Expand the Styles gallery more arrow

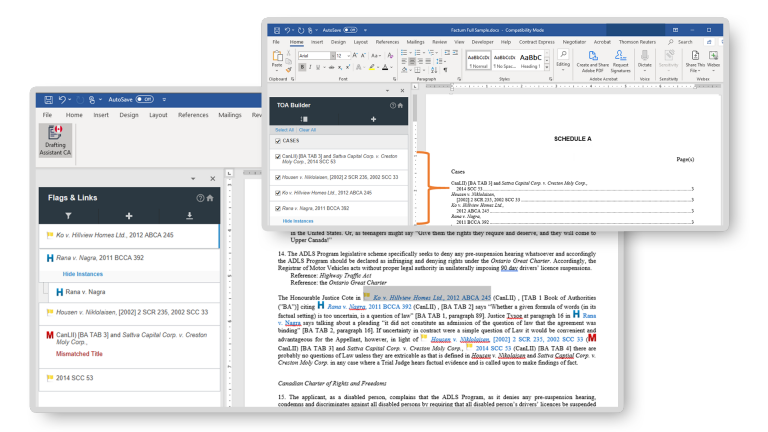[547, 67]
